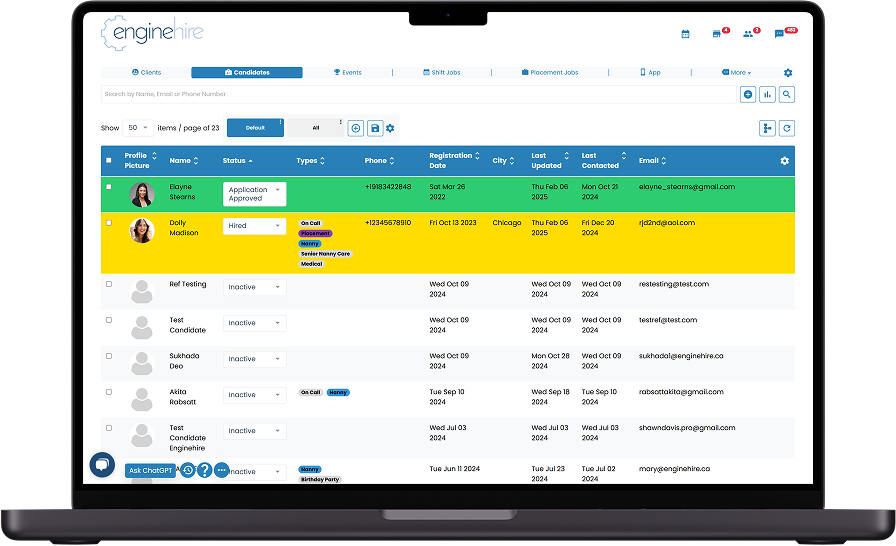
Task: Toggle the select-all checkbox in header
Action: click(x=109, y=160)
